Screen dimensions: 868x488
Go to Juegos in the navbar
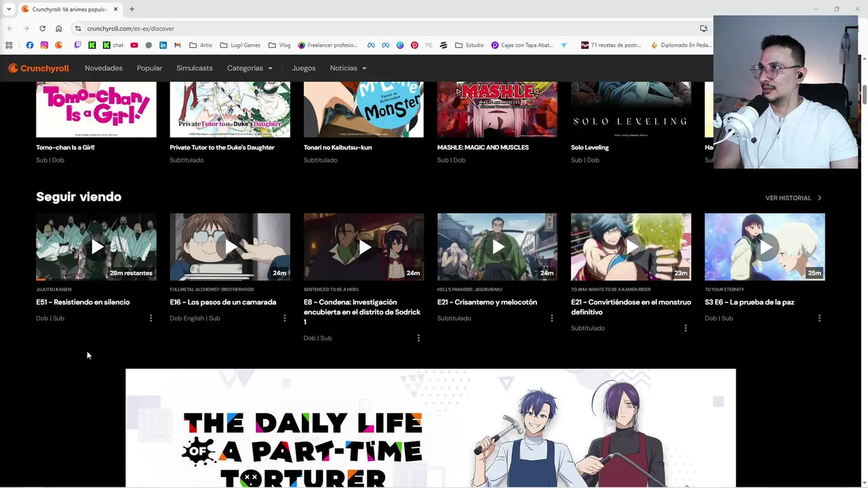click(x=304, y=68)
